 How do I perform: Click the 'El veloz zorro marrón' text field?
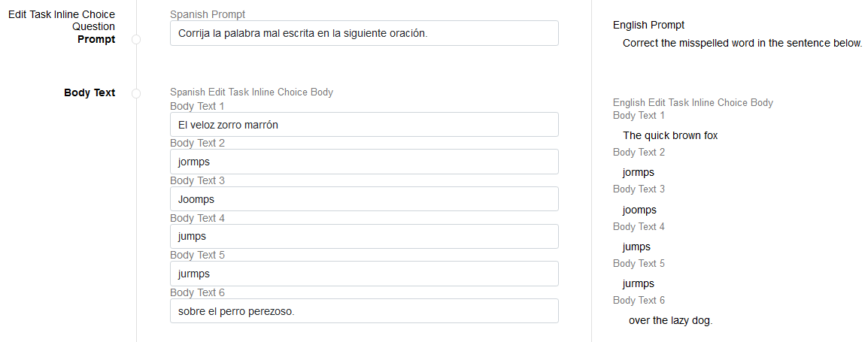click(x=364, y=125)
